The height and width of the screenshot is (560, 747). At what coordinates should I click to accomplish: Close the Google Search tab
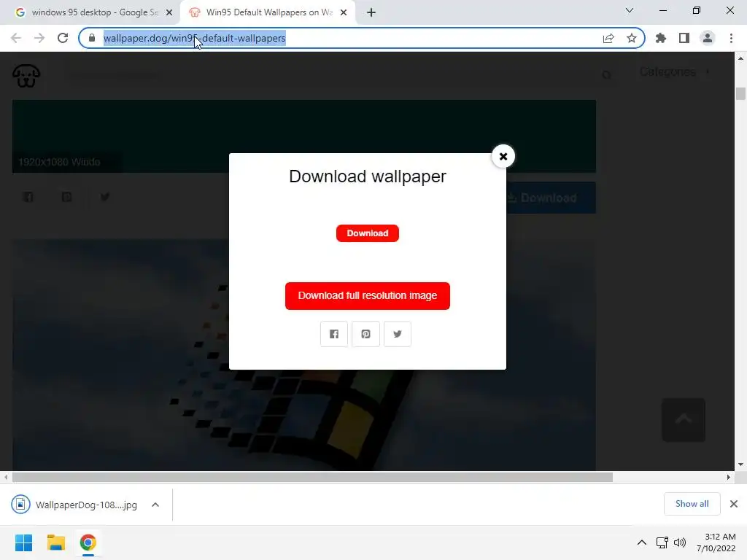[169, 13]
